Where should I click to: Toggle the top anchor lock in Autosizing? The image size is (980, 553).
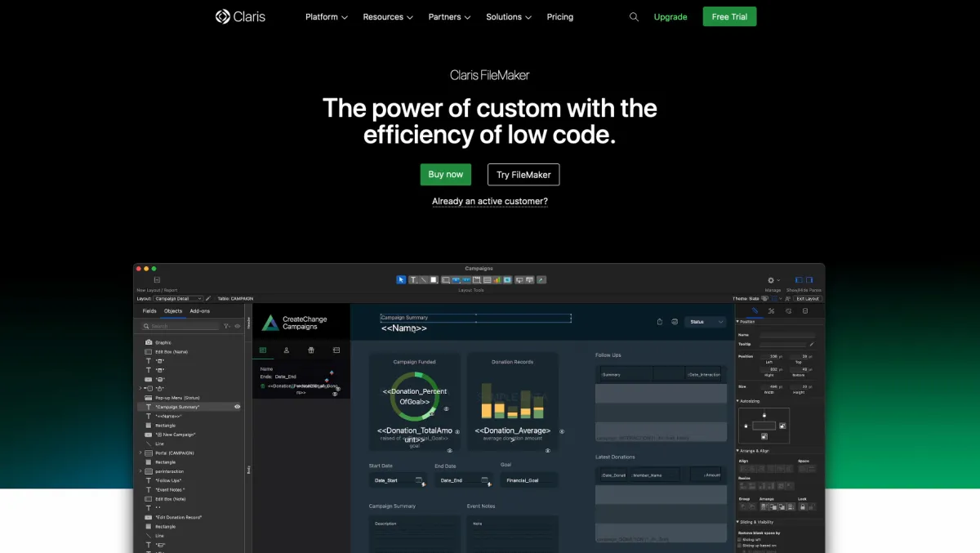pos(764,415)
